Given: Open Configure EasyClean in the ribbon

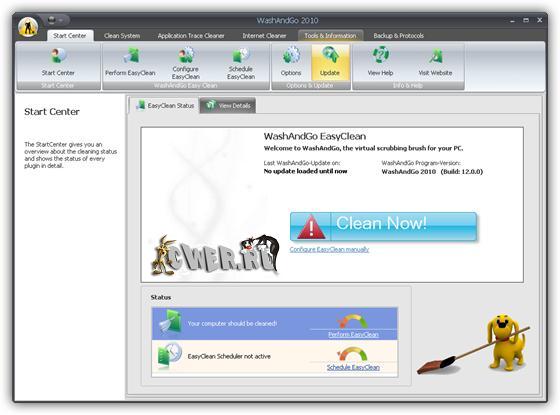Looking at the screenshot, I should 186,63.
